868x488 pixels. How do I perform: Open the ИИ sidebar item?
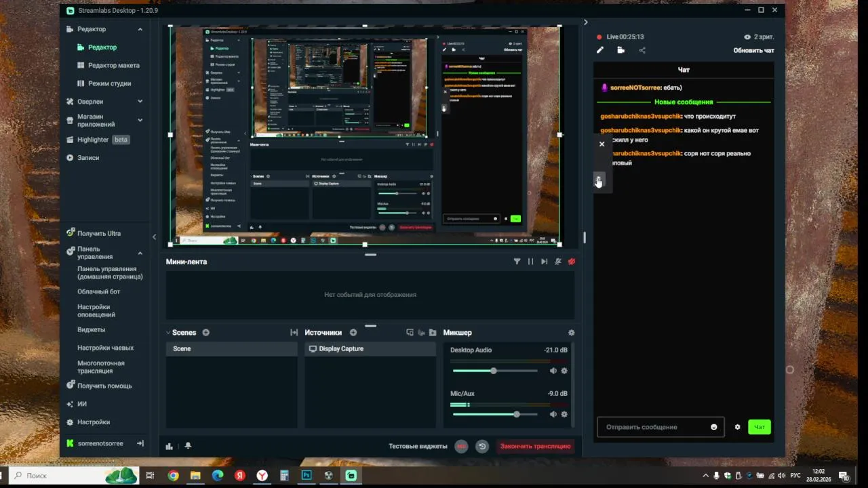coord(81,404)
